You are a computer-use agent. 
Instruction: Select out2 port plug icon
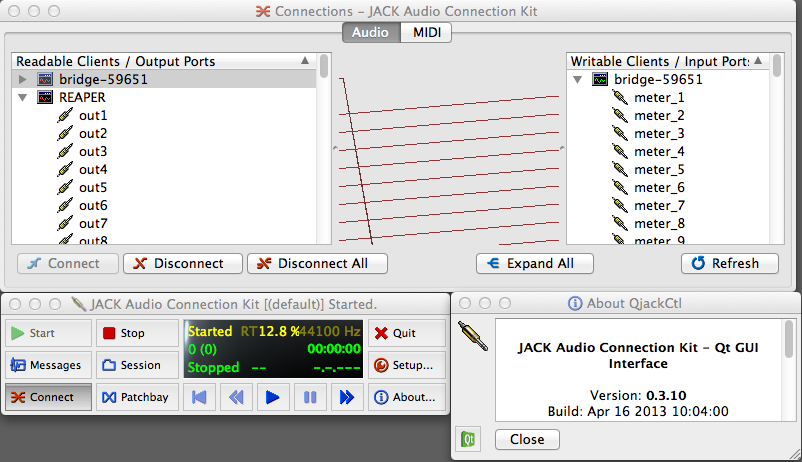65,134
